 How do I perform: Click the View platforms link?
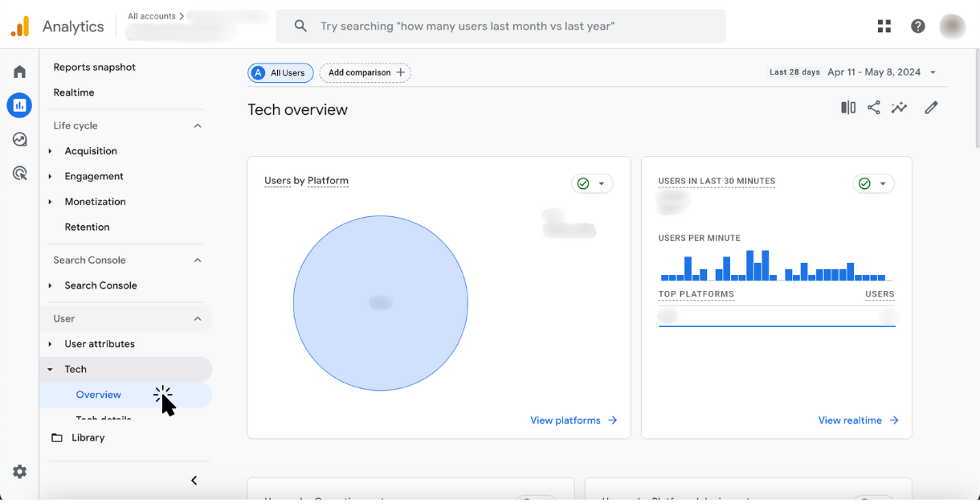(573, 420)
